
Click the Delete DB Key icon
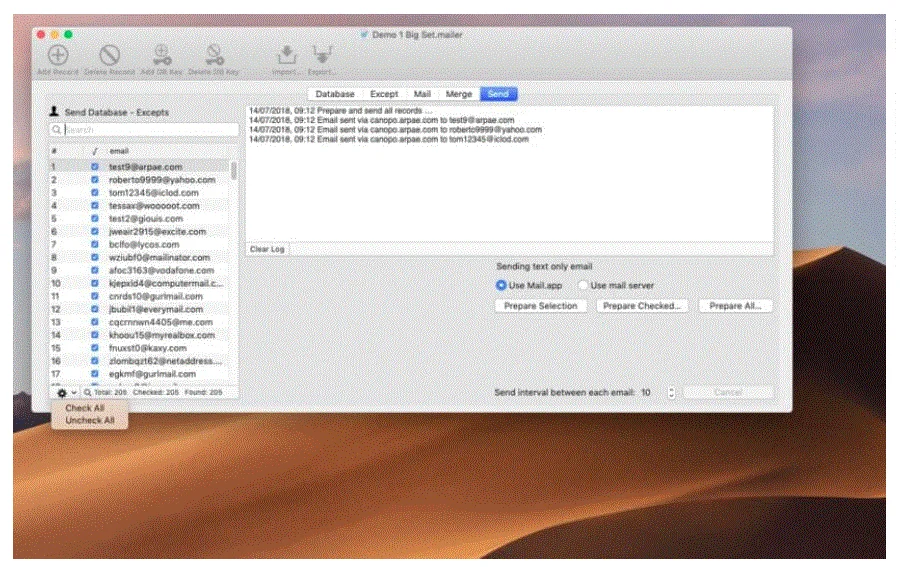pyautogui.click(x=214, y=55)
